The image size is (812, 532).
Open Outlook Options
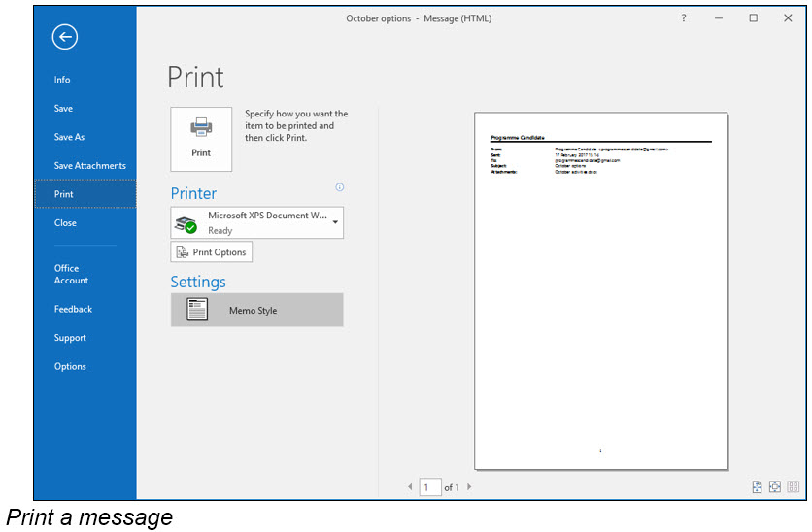pos(70,366)
